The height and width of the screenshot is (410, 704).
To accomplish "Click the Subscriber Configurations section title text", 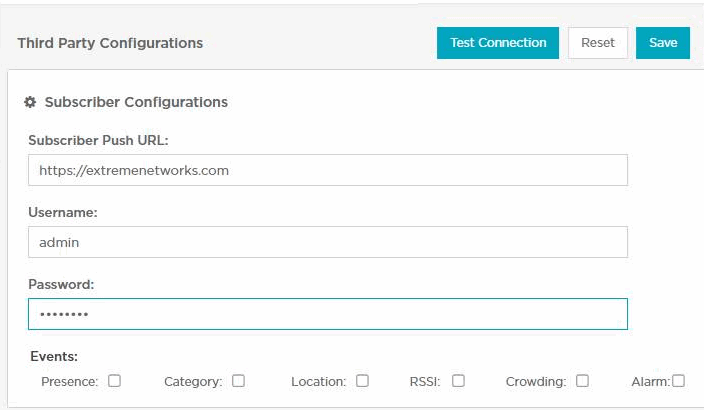I will (136, 102).
